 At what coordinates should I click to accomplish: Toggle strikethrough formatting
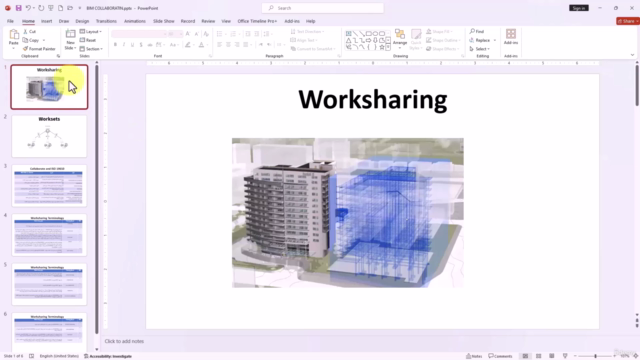pyautogui.click(x=150, y=44)
